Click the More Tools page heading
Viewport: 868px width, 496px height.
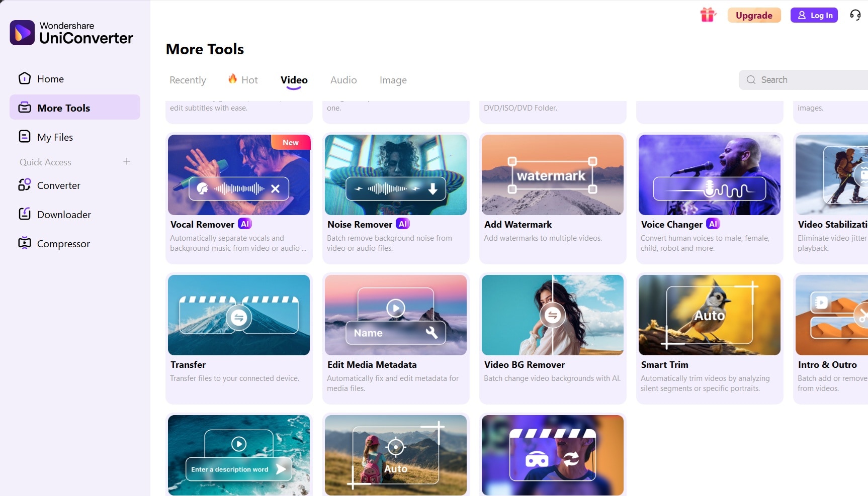pyautogui.click(x=205, y=49)
